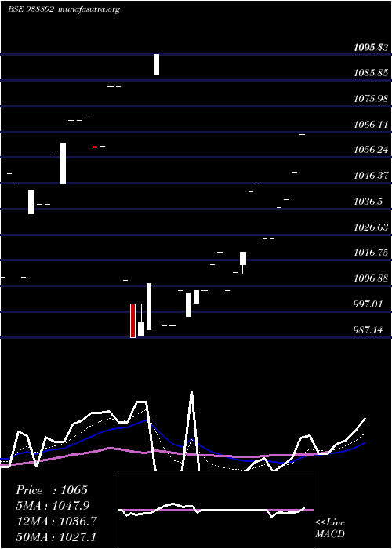This screenshot has width=392, height=549.
Task: Click the 1066.11 price axis label
Action: (x=371, y=125)
